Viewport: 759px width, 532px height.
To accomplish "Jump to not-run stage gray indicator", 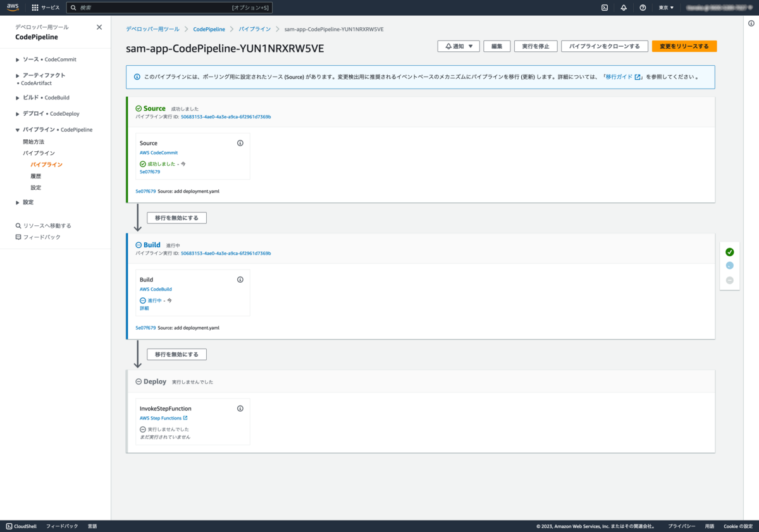I will tap(730, 280).
